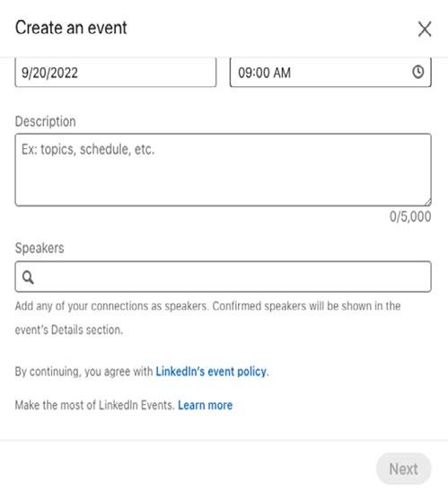Image resolution: width=448 pixels, height=492 pixels.
Task: Open the 9/20/2022 date field
Action: (x=116, y=72)
